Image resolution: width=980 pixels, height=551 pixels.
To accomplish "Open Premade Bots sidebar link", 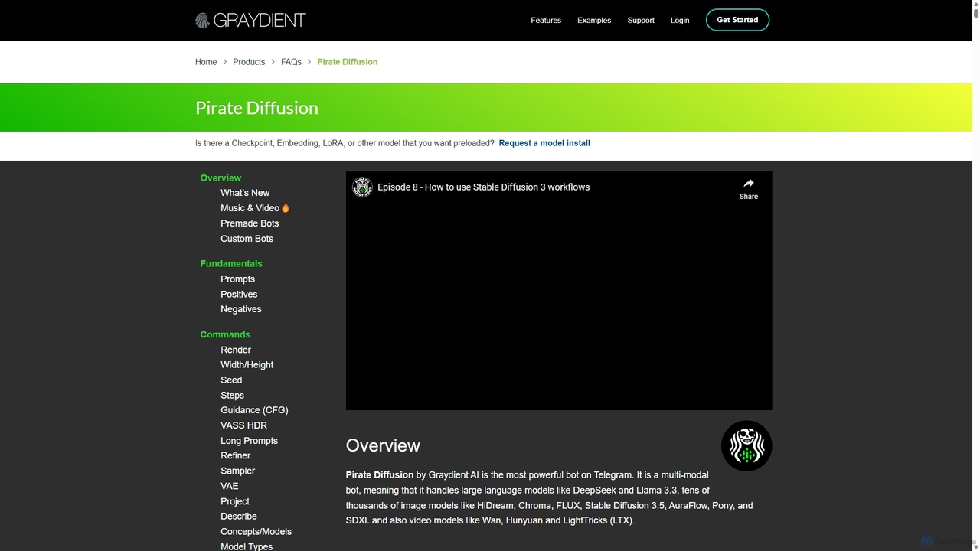I will pos(250,223).
